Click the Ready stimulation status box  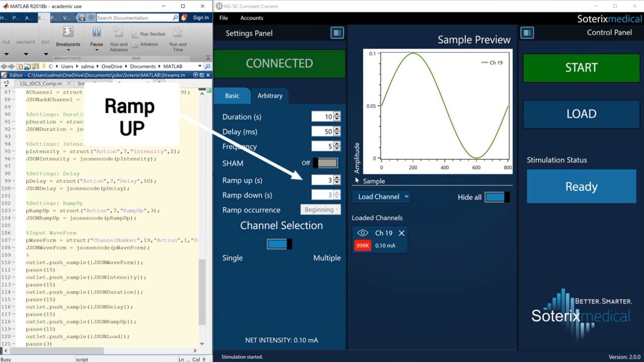[581, 186]
